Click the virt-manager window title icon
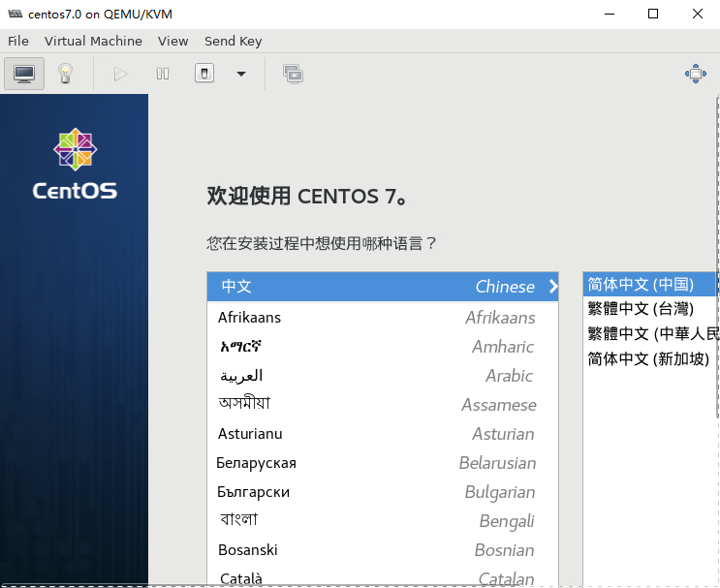Screen dimensions: 720x588 click(16, 14)
